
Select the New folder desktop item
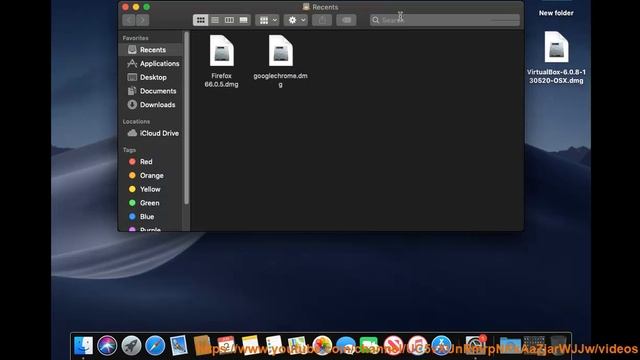556,13
